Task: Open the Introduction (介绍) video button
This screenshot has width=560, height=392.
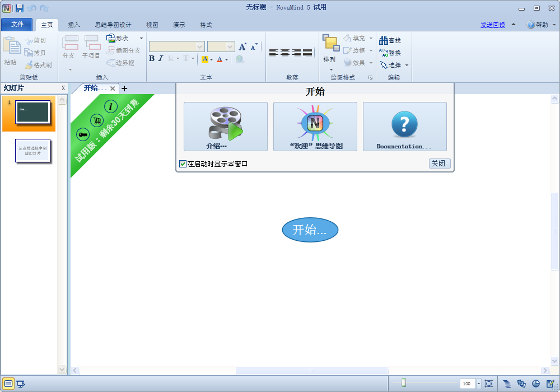Action: pos(225,127)
